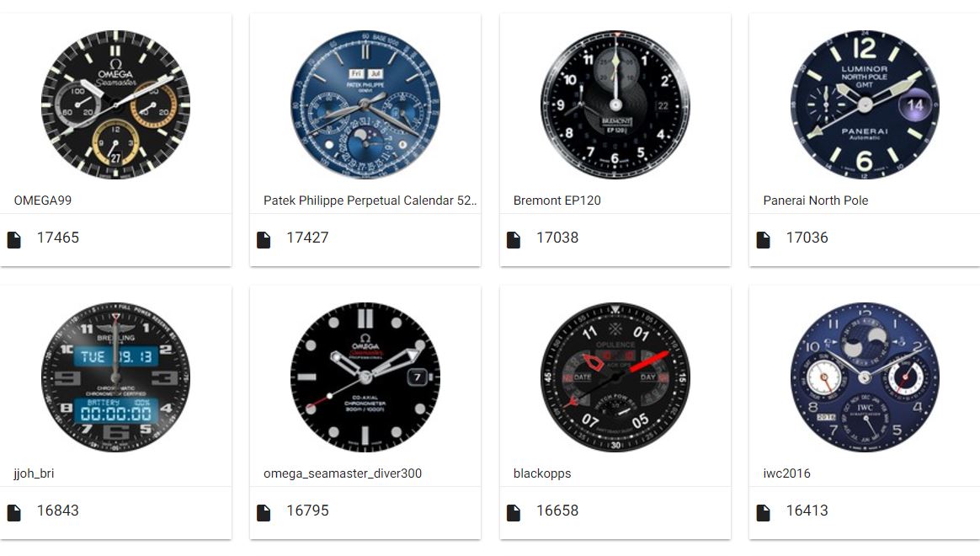Select the blackopps watch face thumbnail
980x556 pixels.
615,377
